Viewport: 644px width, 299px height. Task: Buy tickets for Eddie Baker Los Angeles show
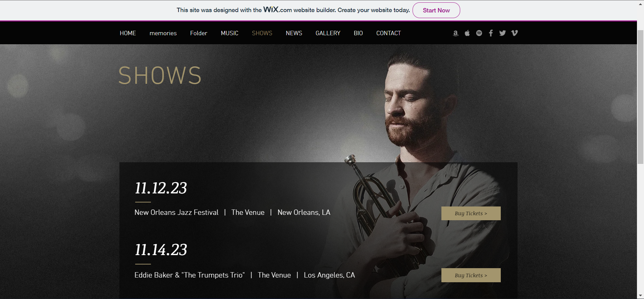click(x=471, y=275)
